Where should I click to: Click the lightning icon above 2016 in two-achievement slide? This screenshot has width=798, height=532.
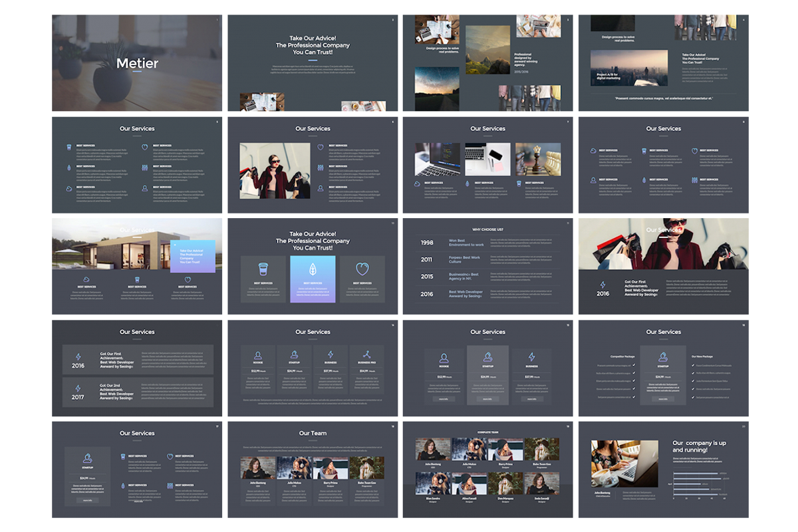[x=78, y=356]
